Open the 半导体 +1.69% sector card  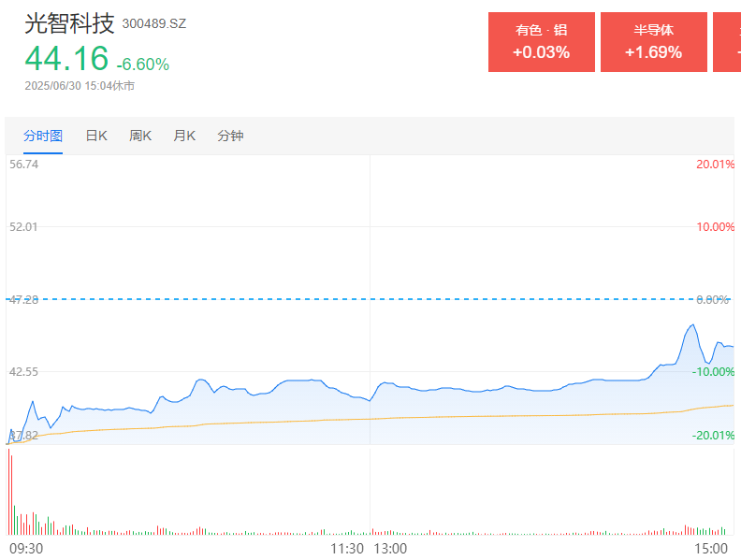654,42
